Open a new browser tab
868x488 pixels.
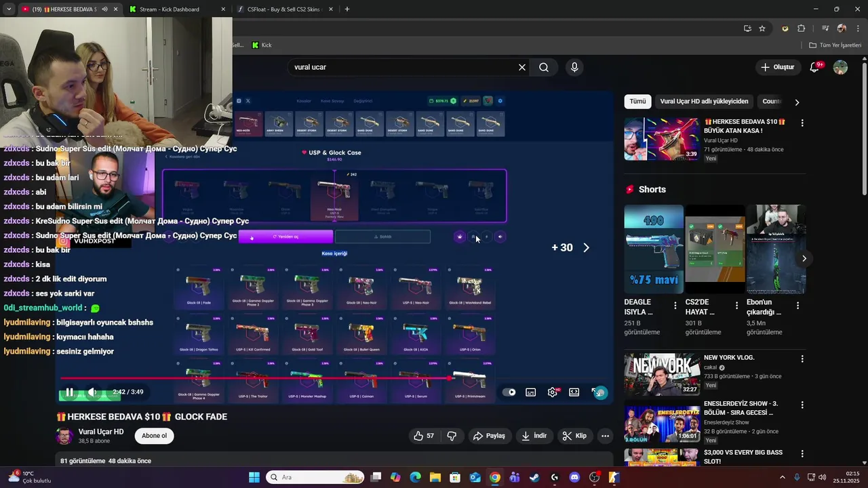pyautogui.click(x=347, y=9)
